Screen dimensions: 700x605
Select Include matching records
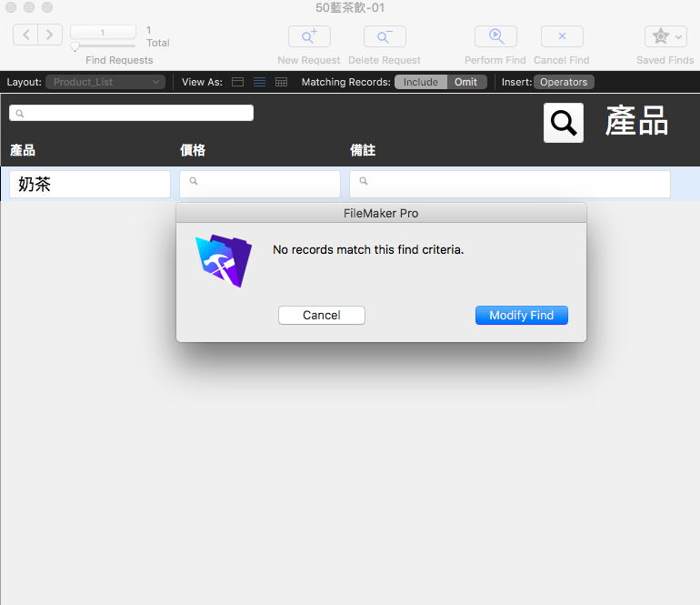point(421,82)
